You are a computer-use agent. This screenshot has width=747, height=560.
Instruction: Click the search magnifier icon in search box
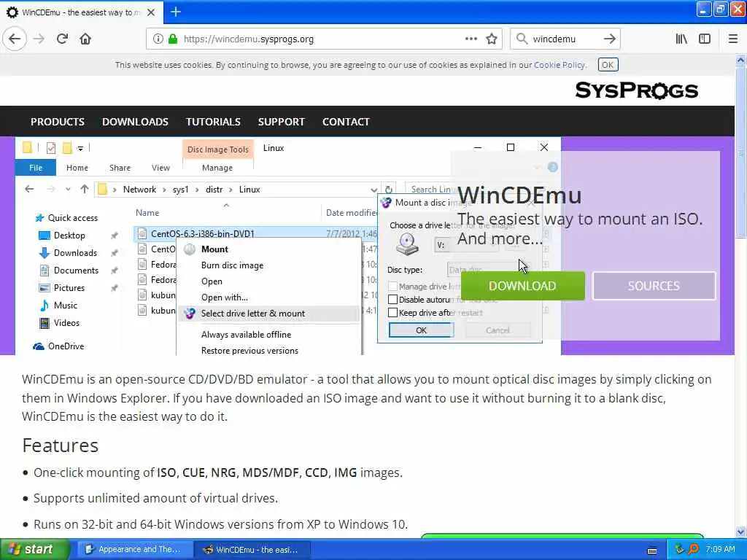pyautogui.click(x=522, y=39)
